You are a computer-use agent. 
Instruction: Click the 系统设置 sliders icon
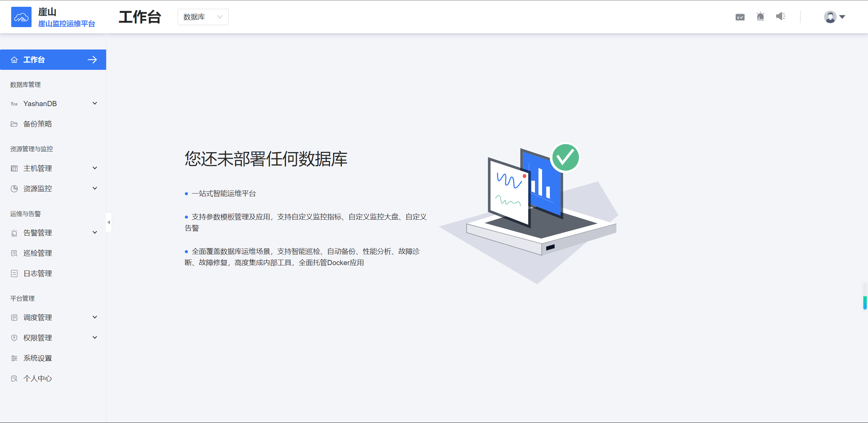14,358
